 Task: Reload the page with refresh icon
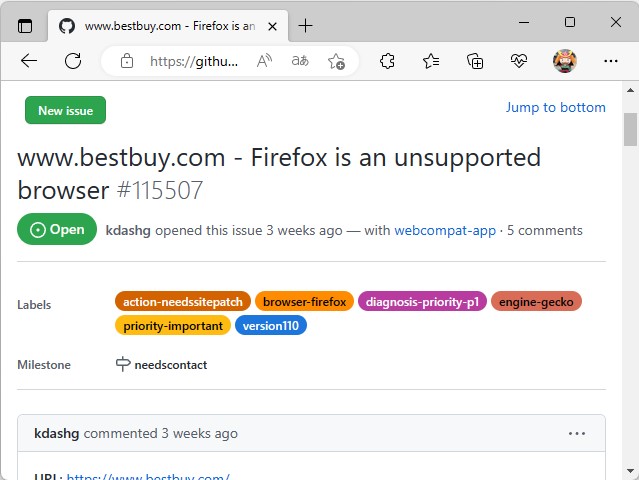tap(73, 61)
